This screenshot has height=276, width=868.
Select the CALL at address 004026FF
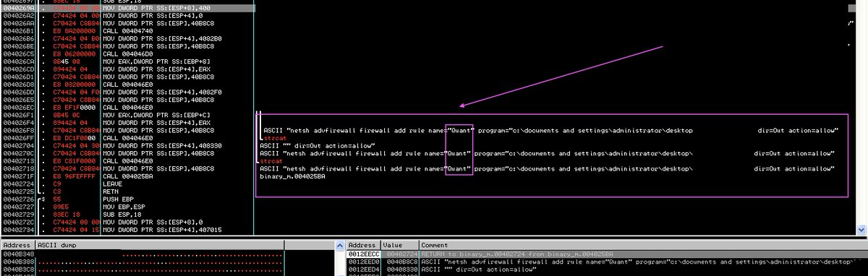pyautogui.click(x=127, y=137)
